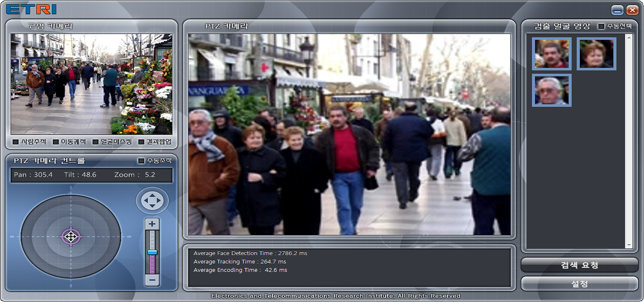Tick the 수동선택 checkbox
This screenshot has height=302, width=644.
coord(601,26)
